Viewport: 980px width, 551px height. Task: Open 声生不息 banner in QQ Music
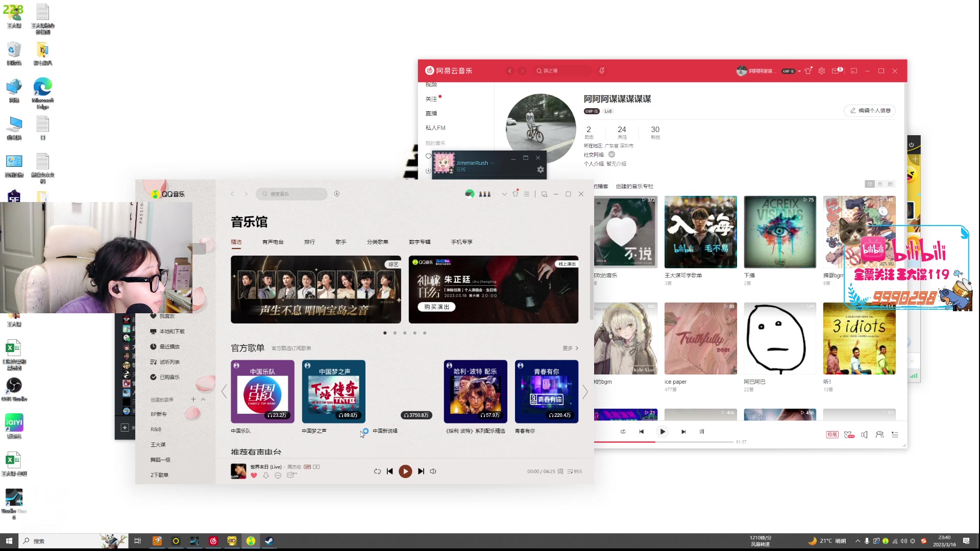[316, 289]
